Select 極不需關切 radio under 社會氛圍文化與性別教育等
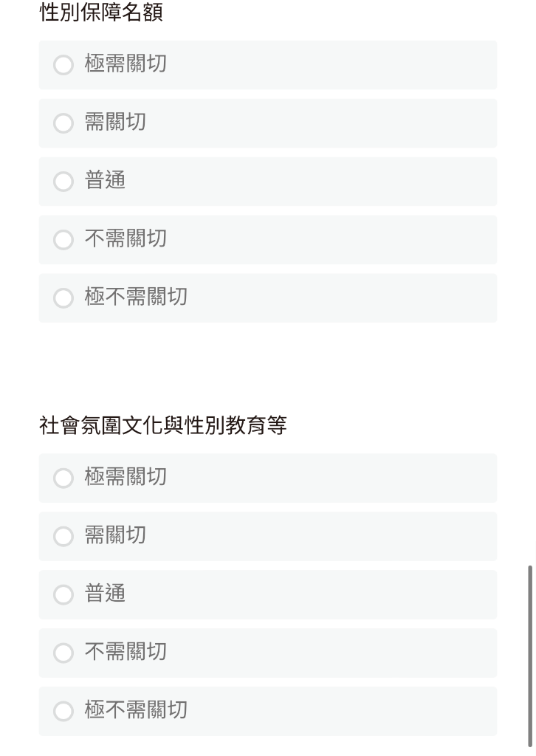Image resolution: width=536 pixels, height=756 pixels. [x=63, y=711]
